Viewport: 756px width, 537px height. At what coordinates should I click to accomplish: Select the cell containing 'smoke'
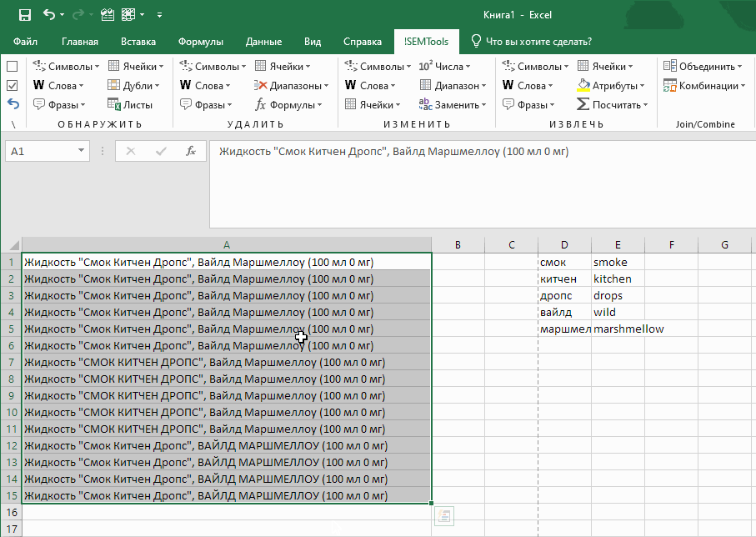618,263
